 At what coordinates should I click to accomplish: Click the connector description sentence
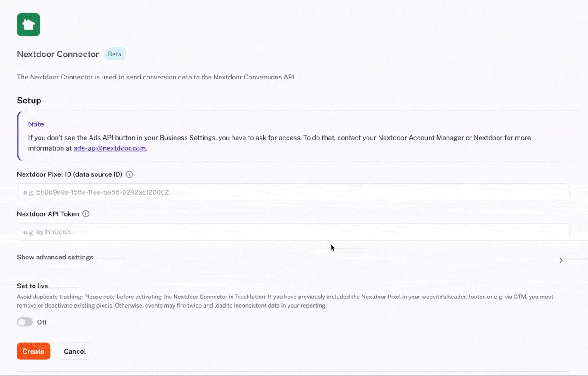(157, 77)
